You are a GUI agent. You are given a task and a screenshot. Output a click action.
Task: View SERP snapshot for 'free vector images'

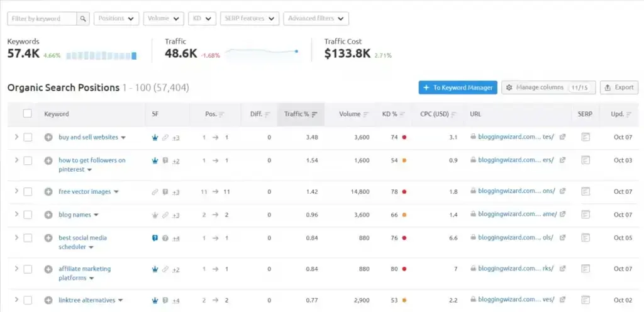pyautogui.click(x=586, y=191)
